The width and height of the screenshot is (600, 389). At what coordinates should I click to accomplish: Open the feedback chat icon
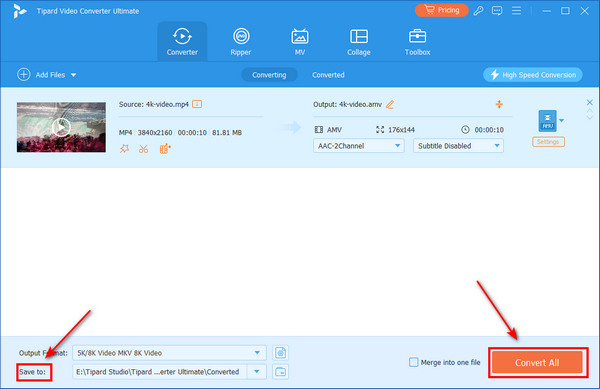(x=497, y=10)
